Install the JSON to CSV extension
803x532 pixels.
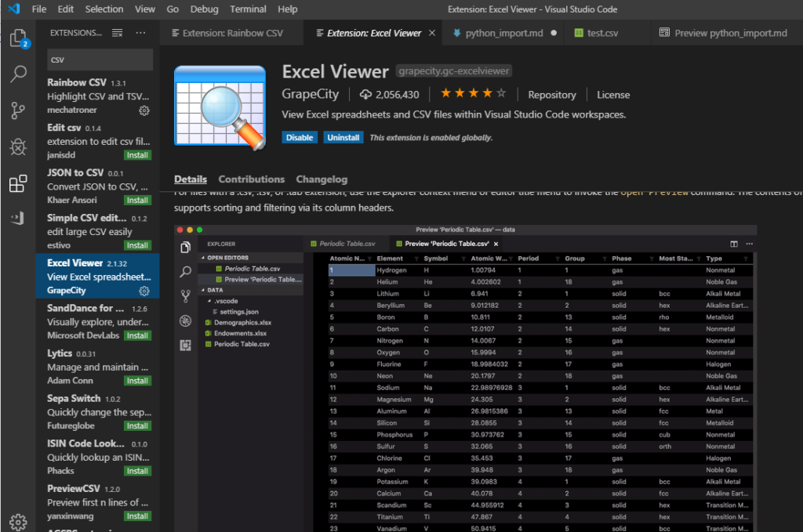click(138, 200)
